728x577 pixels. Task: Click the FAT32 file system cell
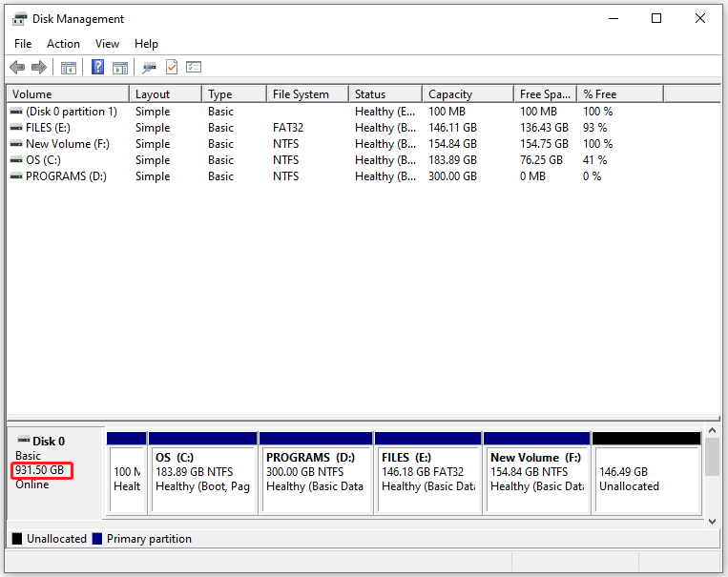(288, 128)
